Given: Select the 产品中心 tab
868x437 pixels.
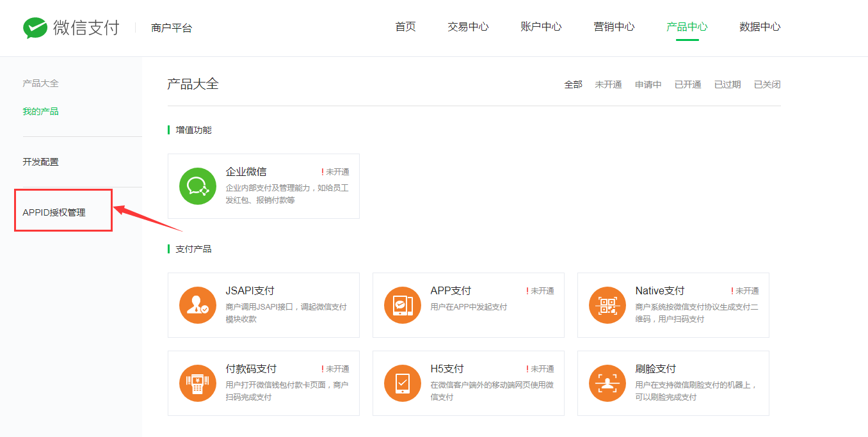Looking at the screenshot, I should click(687, 27).
